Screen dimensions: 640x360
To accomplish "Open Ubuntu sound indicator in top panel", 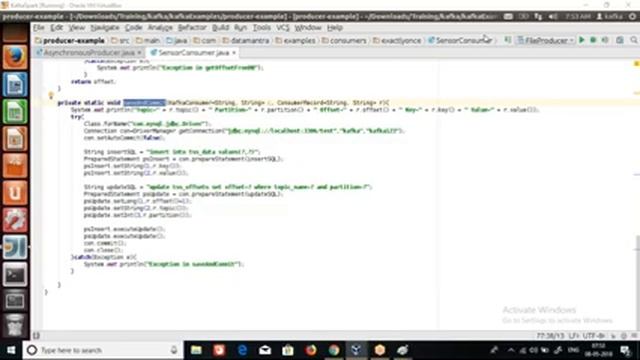I will click(553, 17).
